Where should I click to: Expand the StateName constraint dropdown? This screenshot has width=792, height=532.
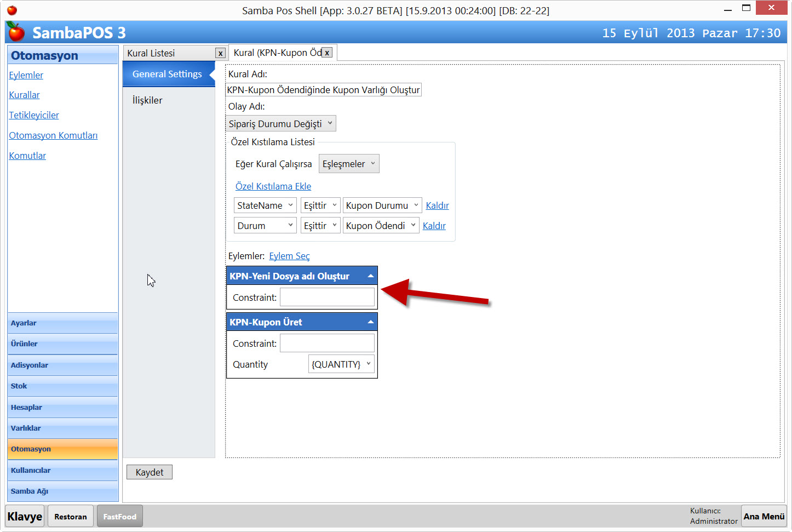(x=265, y=205)
